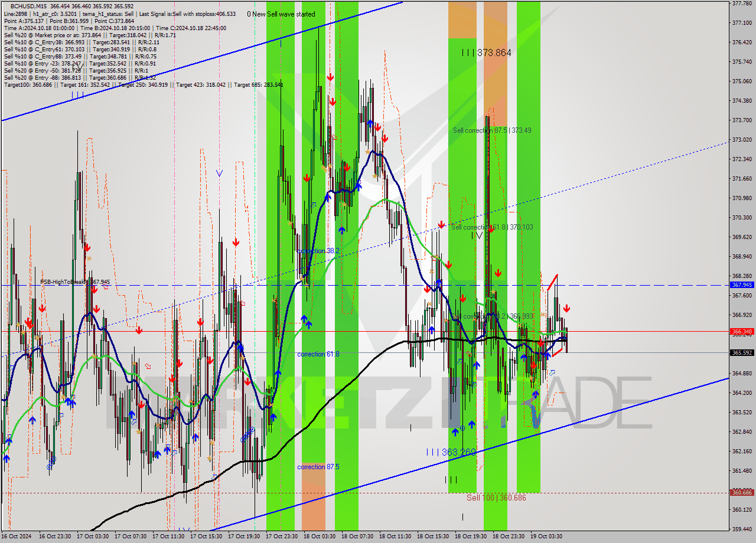This screenshot has height=543, width=756.
Task: Click the '18 Oct 19:30' time axis label
Action: (x=471, y=537)
